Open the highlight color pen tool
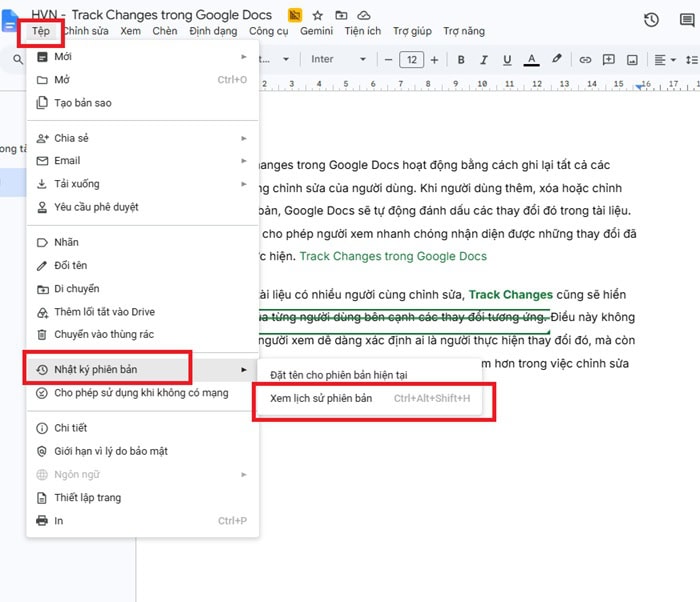The height and width of the screenshot is (602, 700). tap(556, 59)
